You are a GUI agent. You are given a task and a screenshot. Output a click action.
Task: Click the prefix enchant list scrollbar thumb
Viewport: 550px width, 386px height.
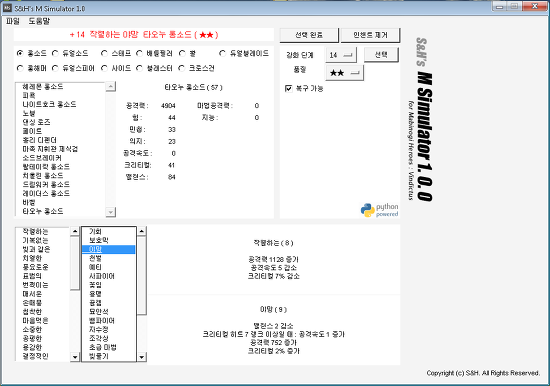tap(75, 263)
